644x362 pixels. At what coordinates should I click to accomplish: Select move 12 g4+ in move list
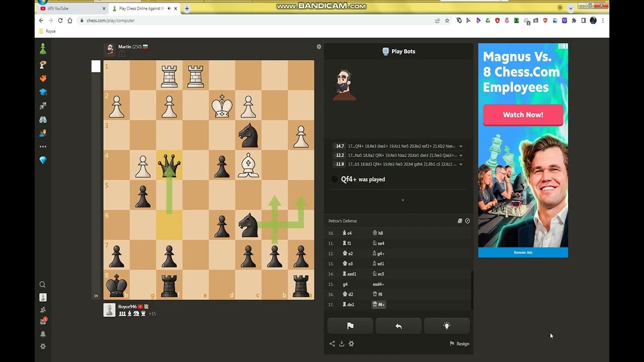[378, 253]
